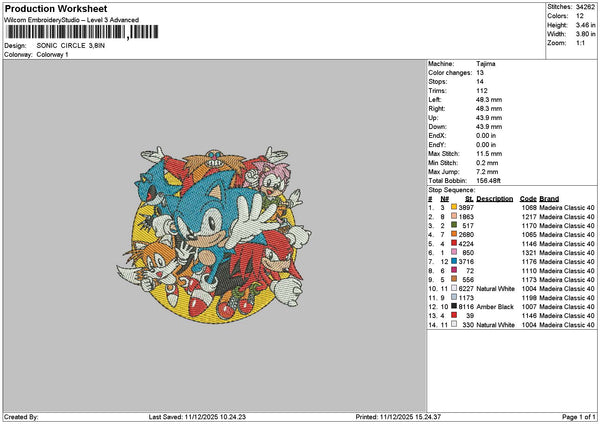The image size is (600, 424).
Task: Click the "Right:" label
Action: coord(437,109)
